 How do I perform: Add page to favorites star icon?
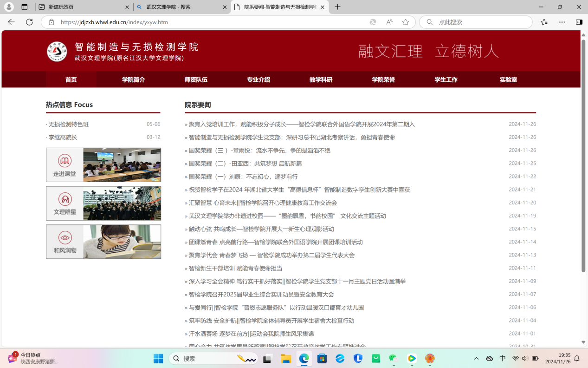[x=406, y=22]
